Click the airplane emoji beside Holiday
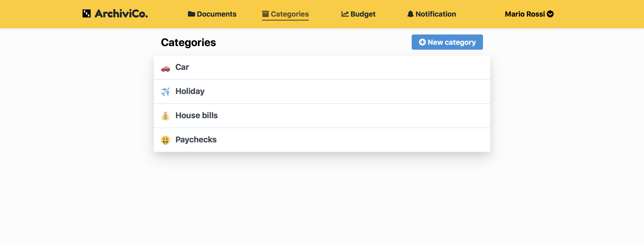Screen dimensions: 644x244 coord(165,92)
